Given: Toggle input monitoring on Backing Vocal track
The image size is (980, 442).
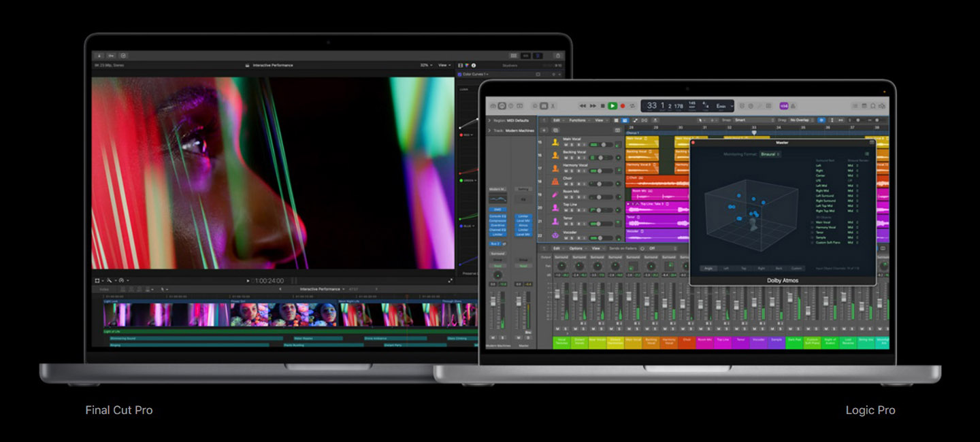Looking at the screenshot, I should (584, 158).
